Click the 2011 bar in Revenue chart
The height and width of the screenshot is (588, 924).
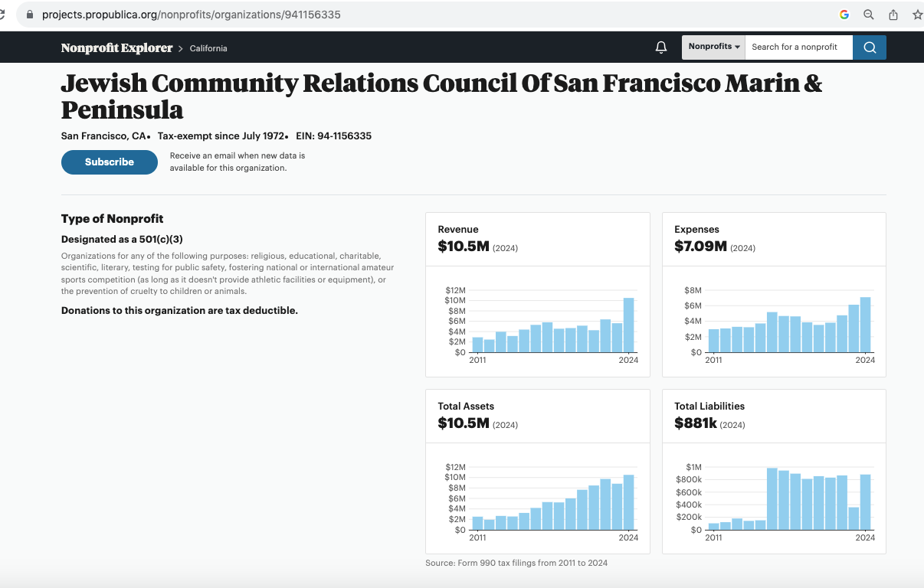coord(477,345)
